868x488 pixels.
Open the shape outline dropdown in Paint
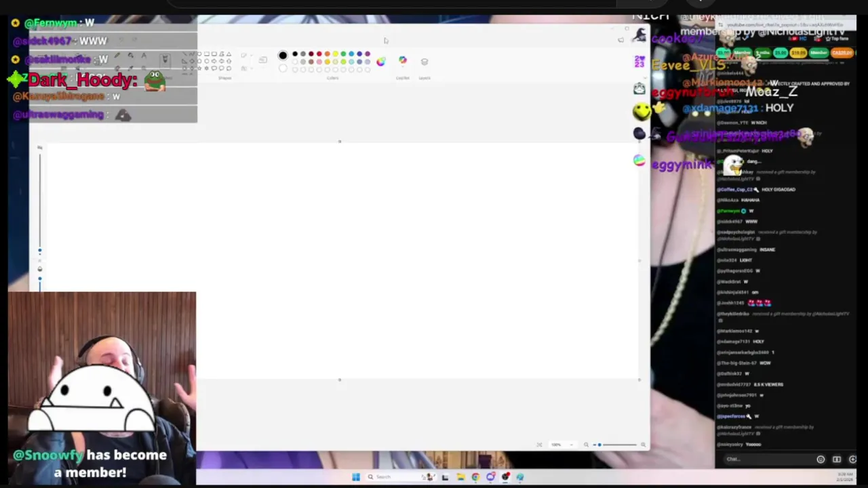pyautogui.click(x=246, y=55)
